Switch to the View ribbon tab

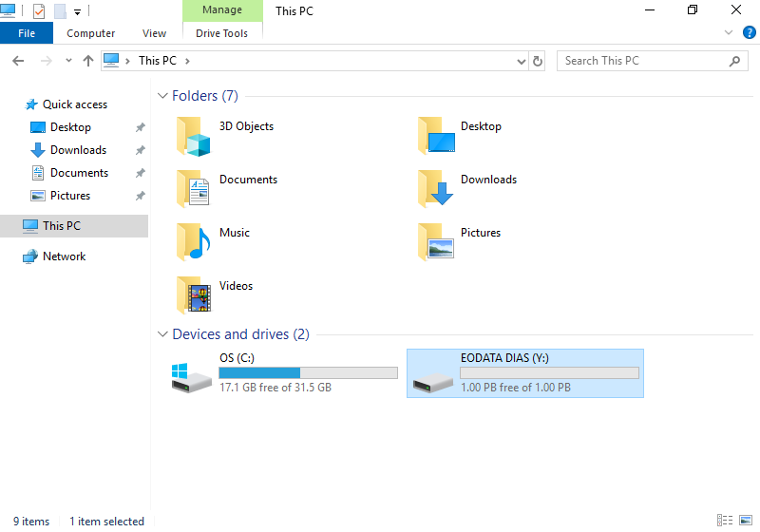coord(154,33)
